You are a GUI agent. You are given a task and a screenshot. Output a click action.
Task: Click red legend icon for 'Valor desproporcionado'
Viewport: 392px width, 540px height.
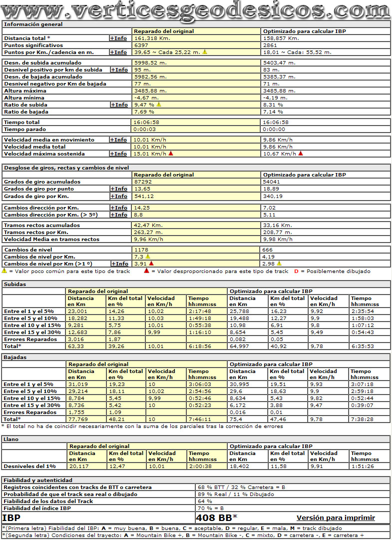(146, 271)
